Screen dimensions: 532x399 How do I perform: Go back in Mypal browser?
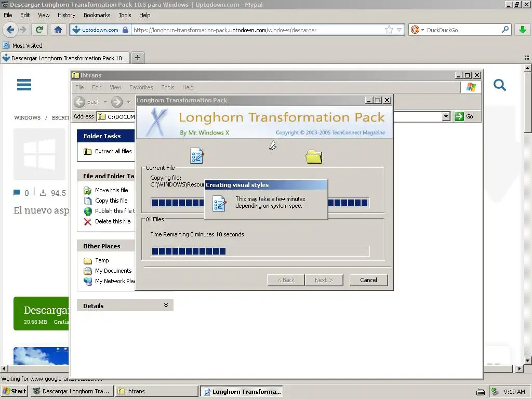pos(10,30)
